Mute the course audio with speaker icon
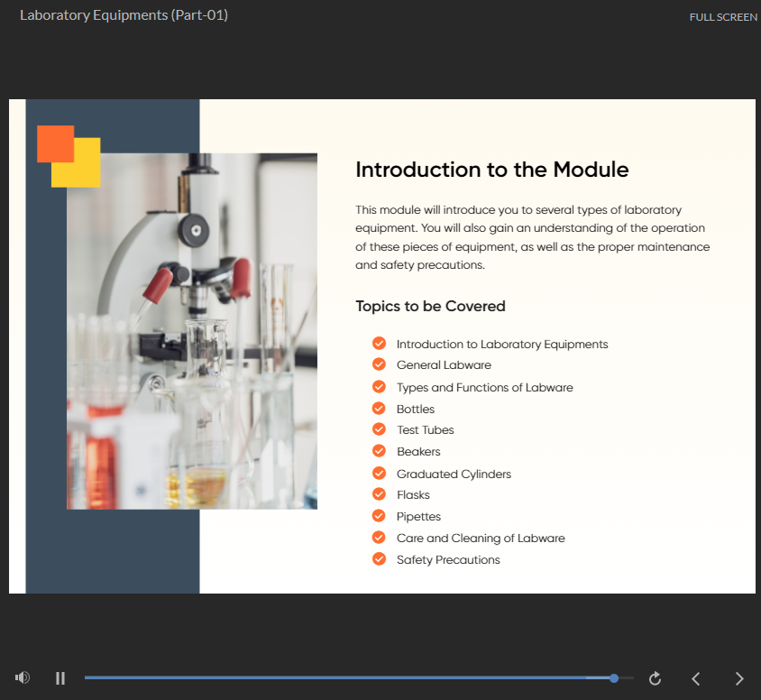This screenshot has height=700, width=761. (23, 677)
